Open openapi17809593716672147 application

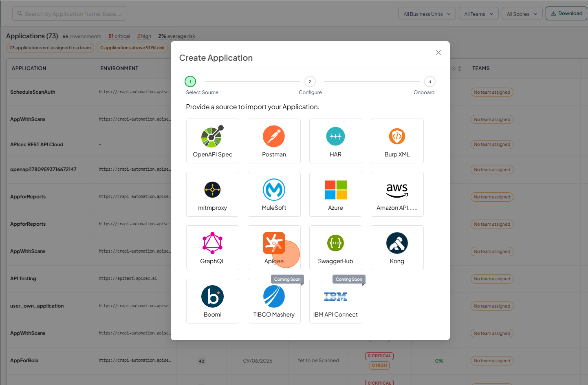pos(43,169)
